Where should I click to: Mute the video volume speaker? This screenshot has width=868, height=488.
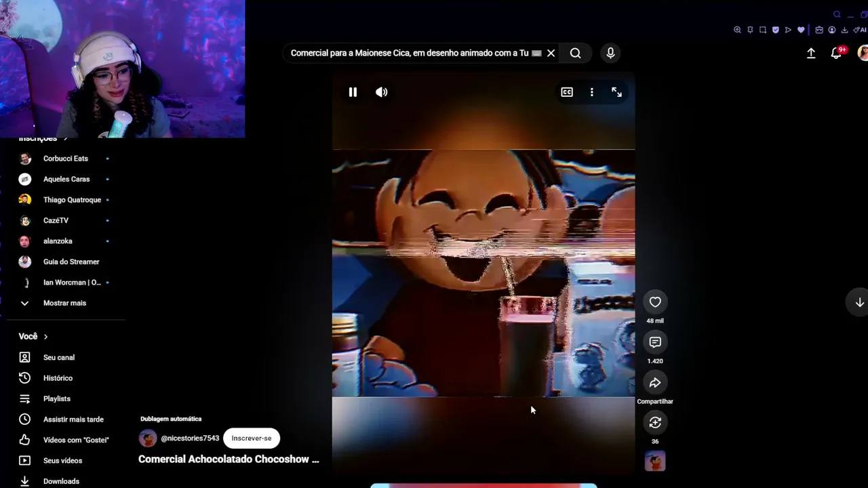click(x=382, y=92)
